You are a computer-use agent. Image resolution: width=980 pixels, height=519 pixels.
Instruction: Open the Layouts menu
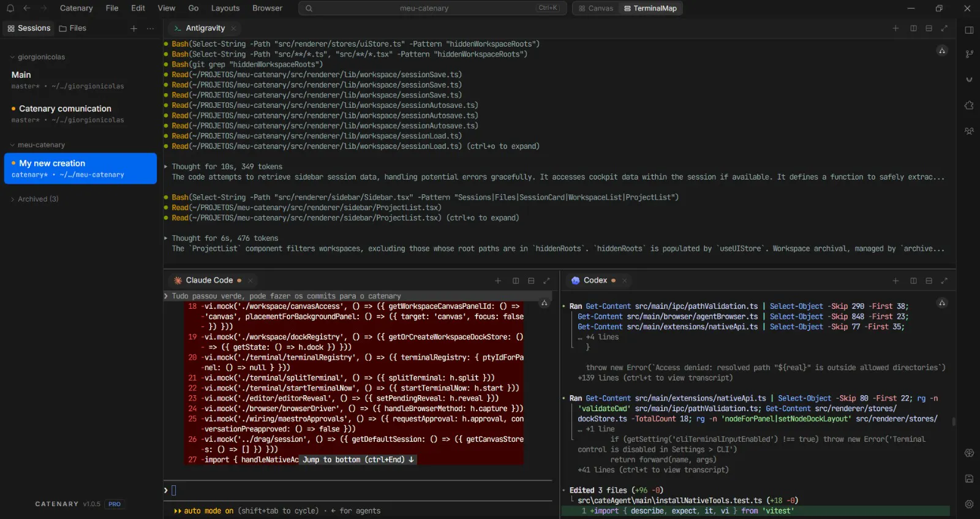tap(225, 9)
